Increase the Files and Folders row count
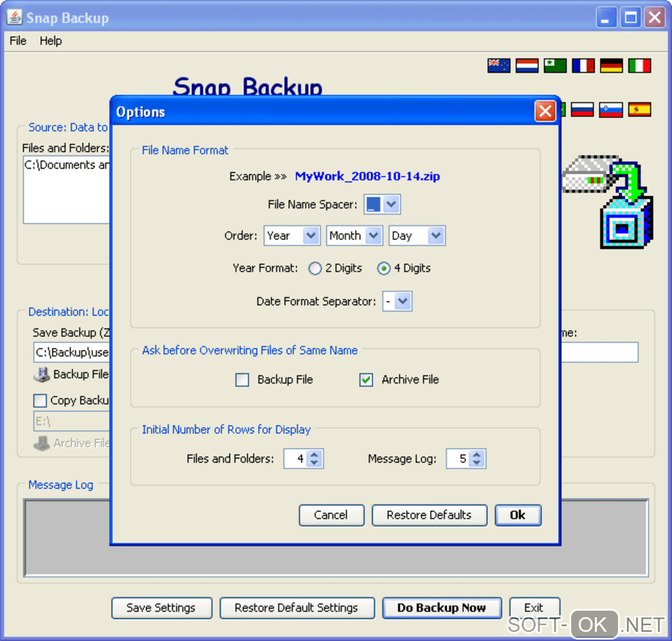 click(314, 455)
